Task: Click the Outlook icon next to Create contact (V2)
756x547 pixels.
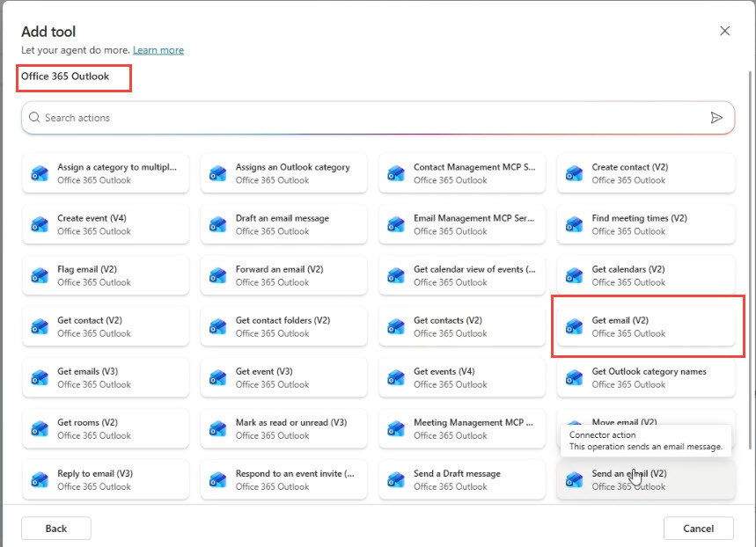Action: (574, 173)
